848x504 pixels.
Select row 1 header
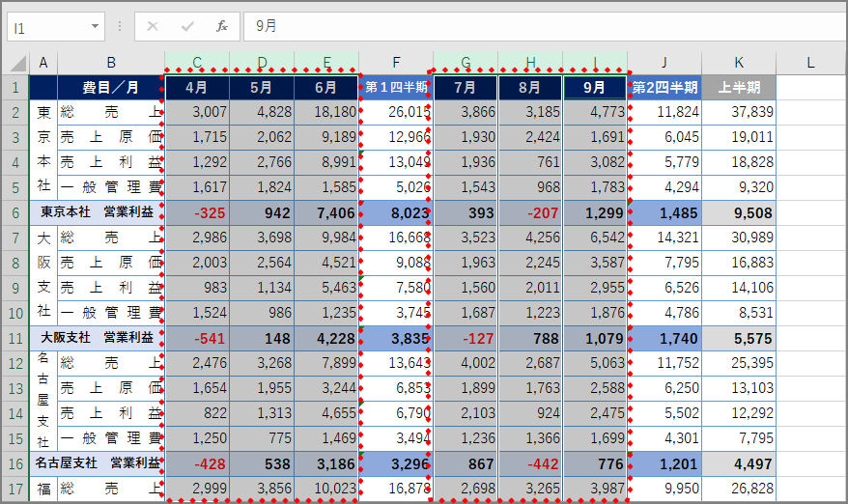[x=15, y=88]
